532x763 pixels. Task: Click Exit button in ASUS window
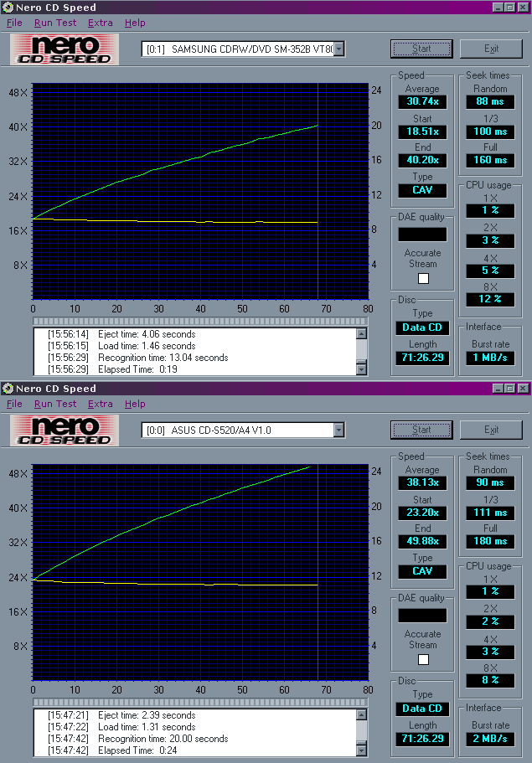tap(491, 430)
